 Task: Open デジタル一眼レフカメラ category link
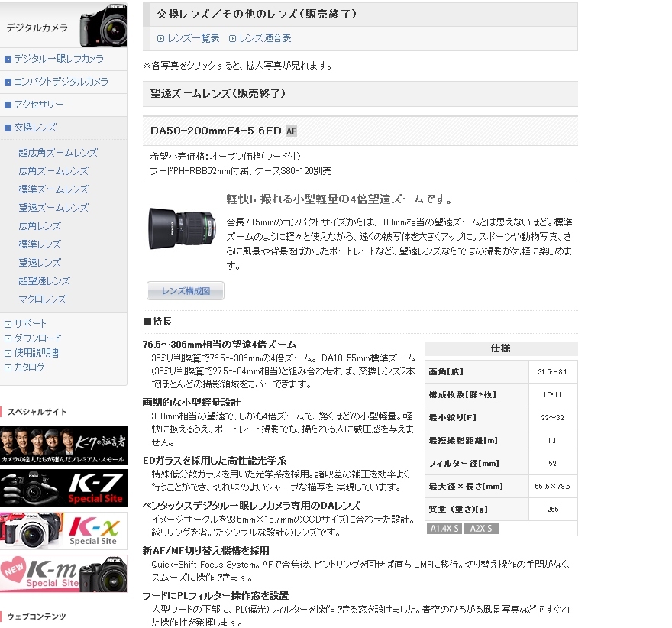point(59,59)
